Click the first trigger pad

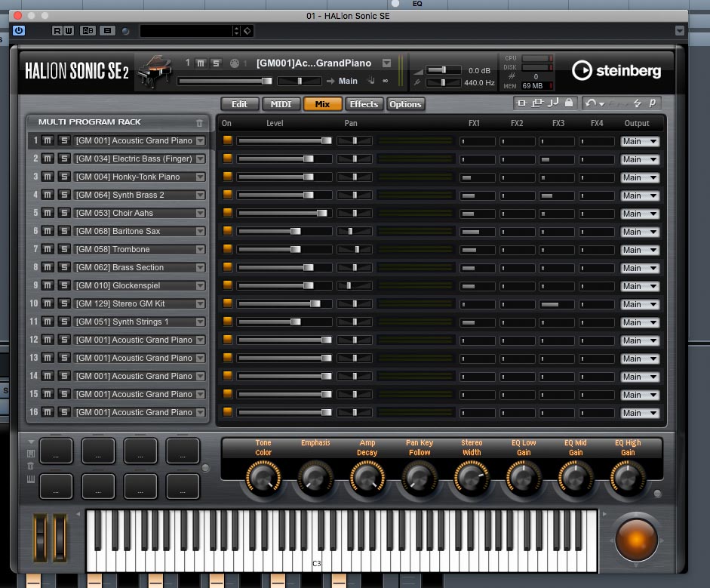[x=56, y=451]
